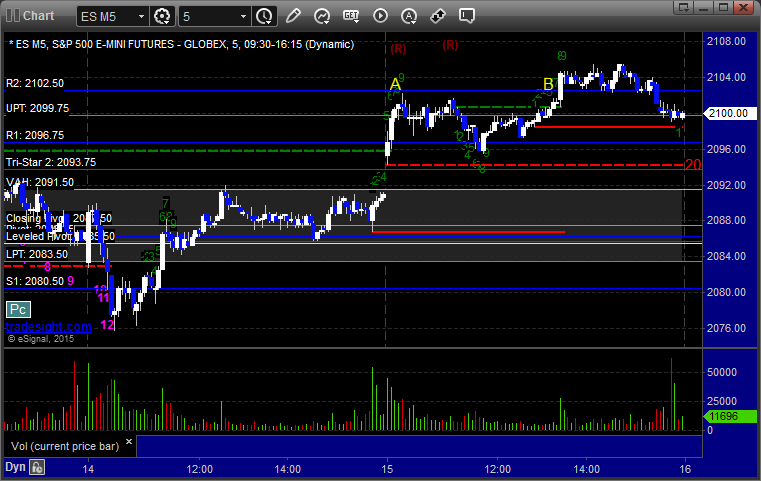Viewport: 761px width, 481px height.
Task: Close the Vol current price bar tab
Action: point(129,442)
